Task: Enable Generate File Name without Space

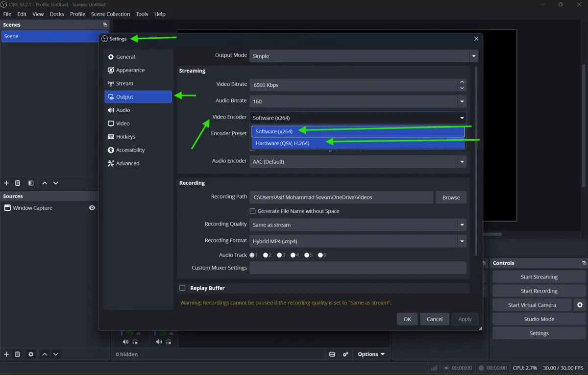Action: tap(253, 211)
